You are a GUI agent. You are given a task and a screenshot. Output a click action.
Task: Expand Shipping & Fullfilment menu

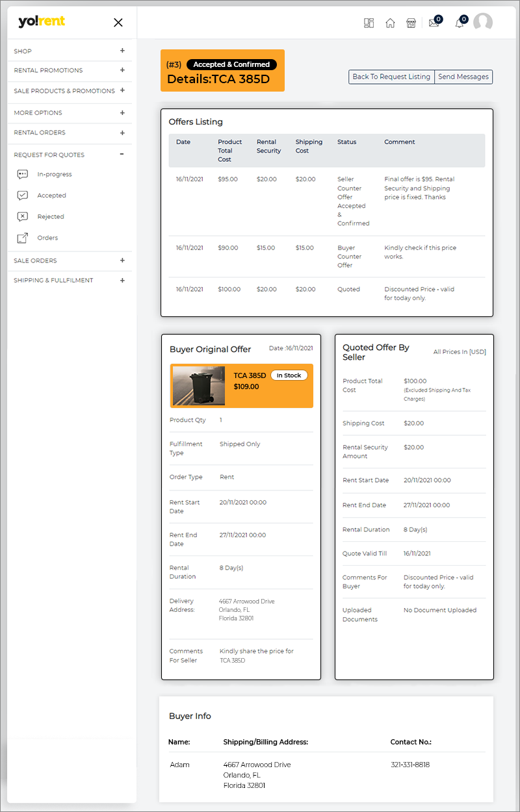click(122, 281)
